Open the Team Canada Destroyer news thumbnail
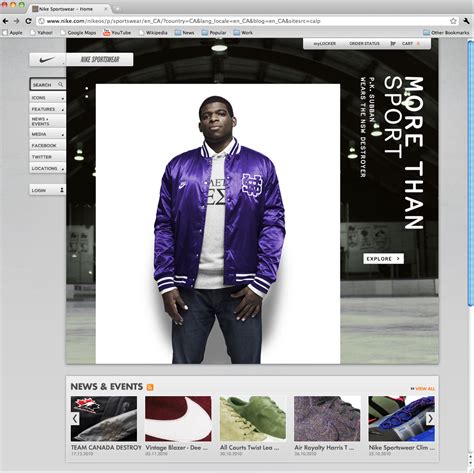 (x=104, y=419)
